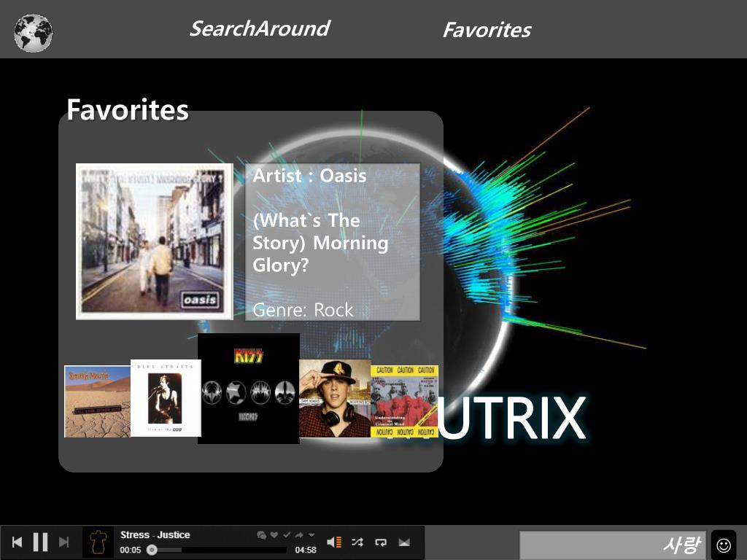Toggle shuffle mode

click(x=357, y=542)
